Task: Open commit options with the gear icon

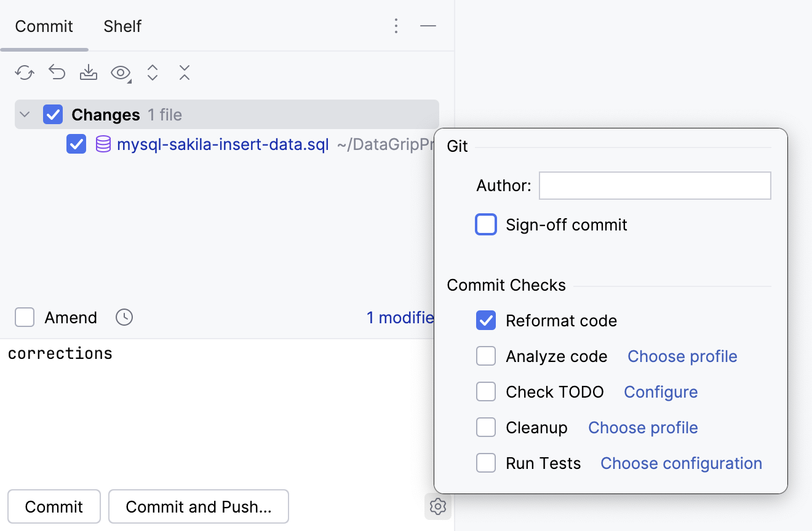Action: coord(437,506)
